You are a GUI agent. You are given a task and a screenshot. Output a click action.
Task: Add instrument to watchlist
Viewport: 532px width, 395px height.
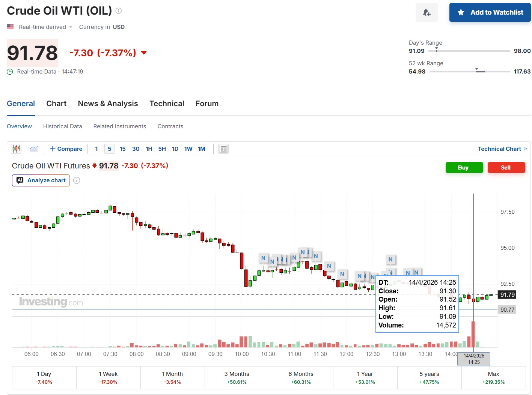tap(490, 12)
